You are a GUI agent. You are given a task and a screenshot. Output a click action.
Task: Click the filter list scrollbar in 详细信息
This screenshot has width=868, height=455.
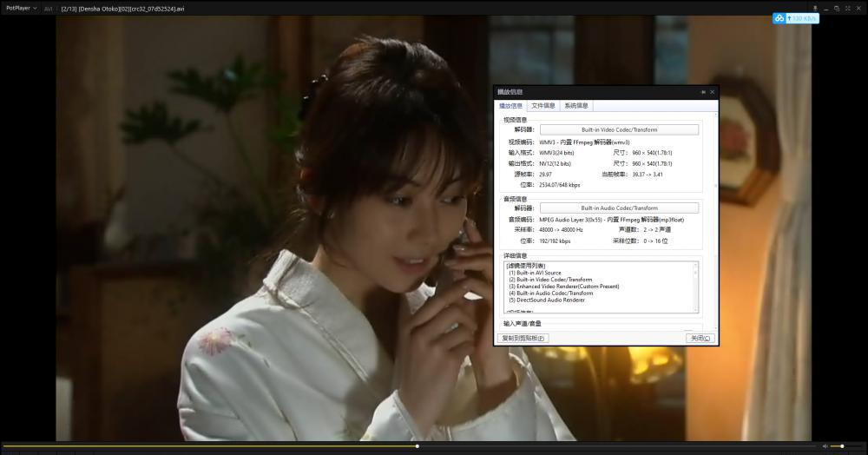[x=696, y=287]
